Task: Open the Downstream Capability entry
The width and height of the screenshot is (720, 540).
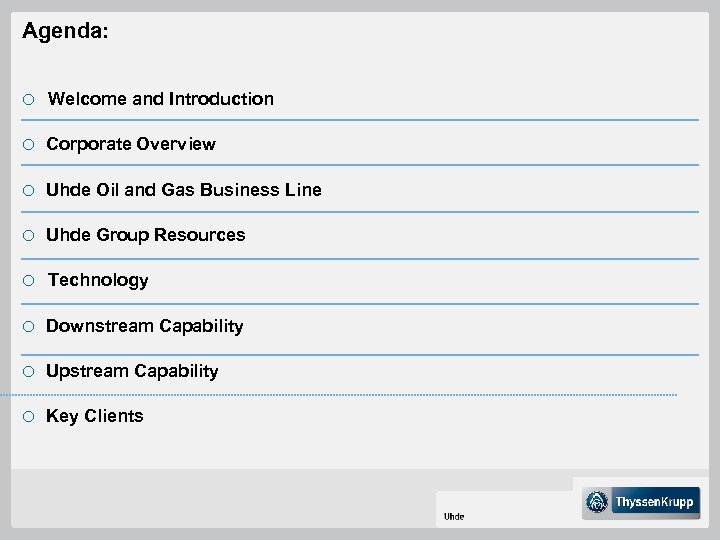Action: point(144,326)
